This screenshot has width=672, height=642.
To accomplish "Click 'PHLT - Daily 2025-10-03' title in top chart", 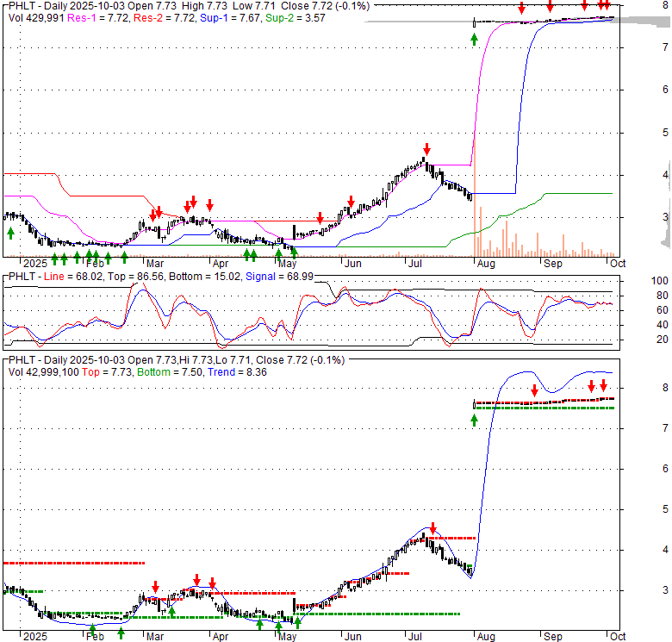I will [x=66, y=6].
